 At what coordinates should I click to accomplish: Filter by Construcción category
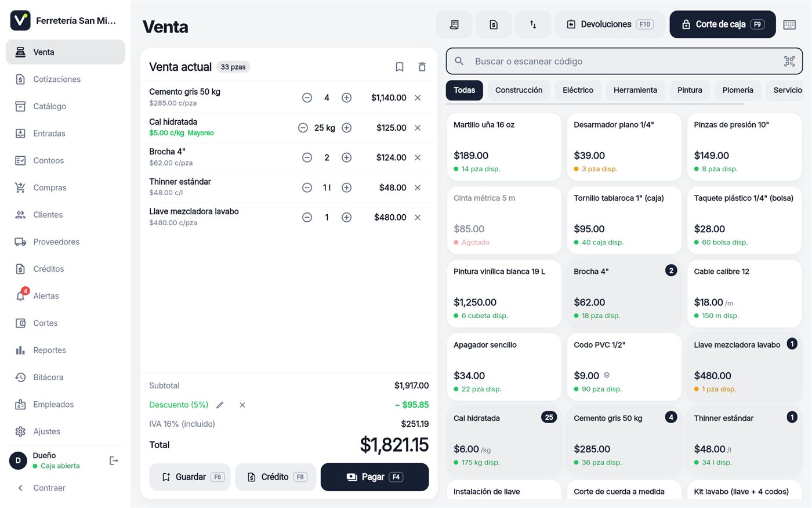tap(519, 90)
